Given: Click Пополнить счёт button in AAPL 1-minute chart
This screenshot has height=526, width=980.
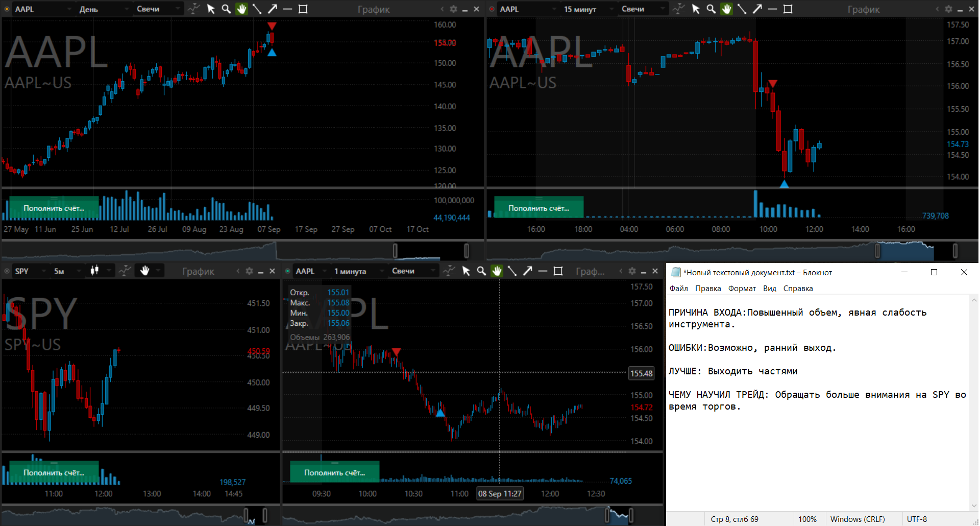Looking at the screenshot, I should coord(335,472).
